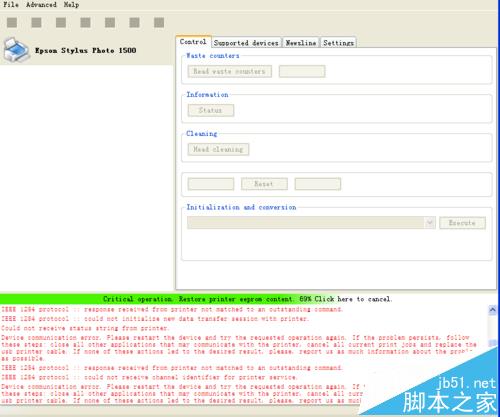This screenshot has height=417, width=500.
Task: Click the green progress bar to cancel restore
Action: [247, 299]
